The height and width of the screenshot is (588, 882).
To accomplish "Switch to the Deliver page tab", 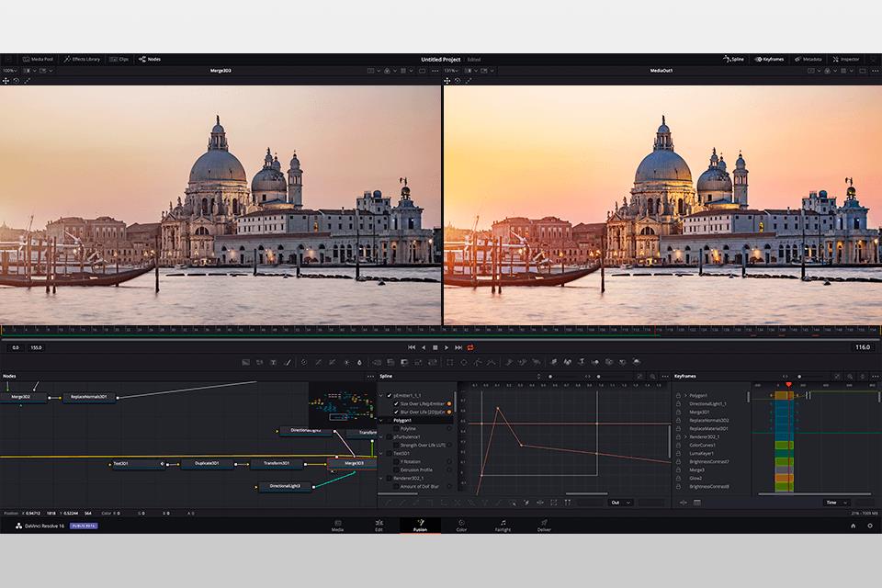I will (544, 526).
